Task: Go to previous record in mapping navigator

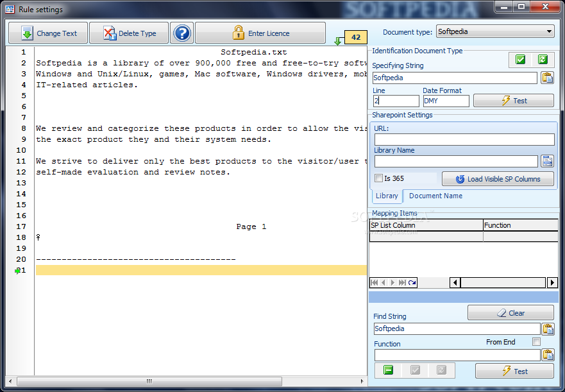Action: click(x=384, y=282)
